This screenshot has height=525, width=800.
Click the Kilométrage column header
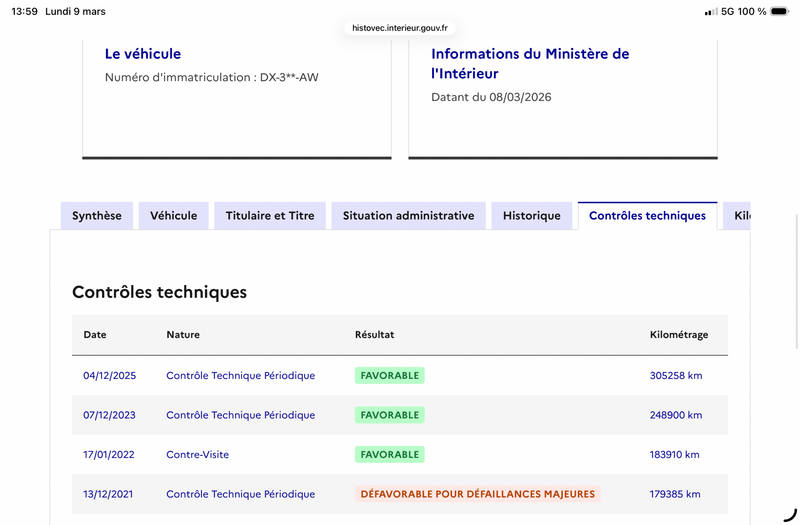pyautogui.click(x=679, y=335)
